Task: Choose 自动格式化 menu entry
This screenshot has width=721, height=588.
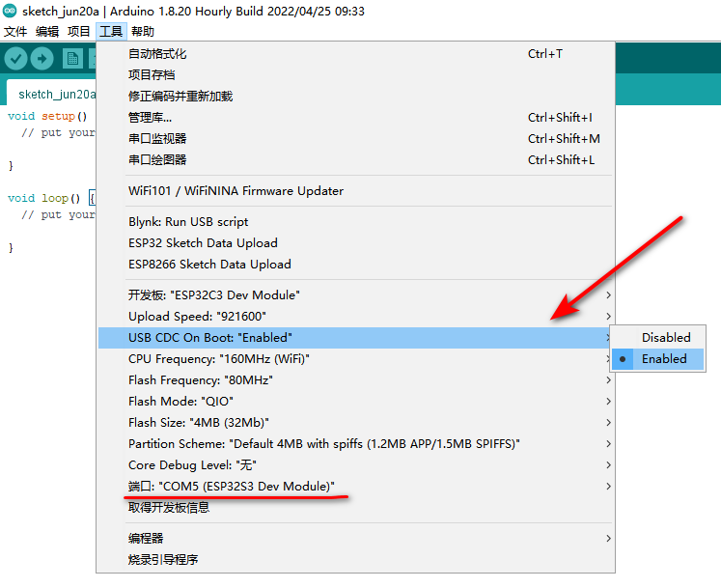Action: [x=356, y=54]
